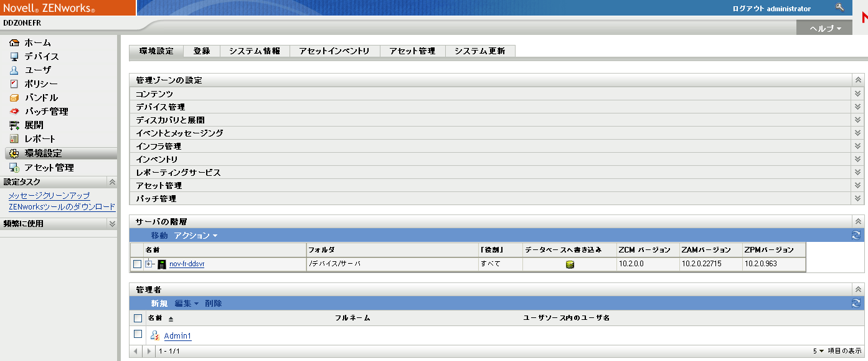Sort administrators by the 名前 column header
868x361 pixels.
[x=154, y=318]
